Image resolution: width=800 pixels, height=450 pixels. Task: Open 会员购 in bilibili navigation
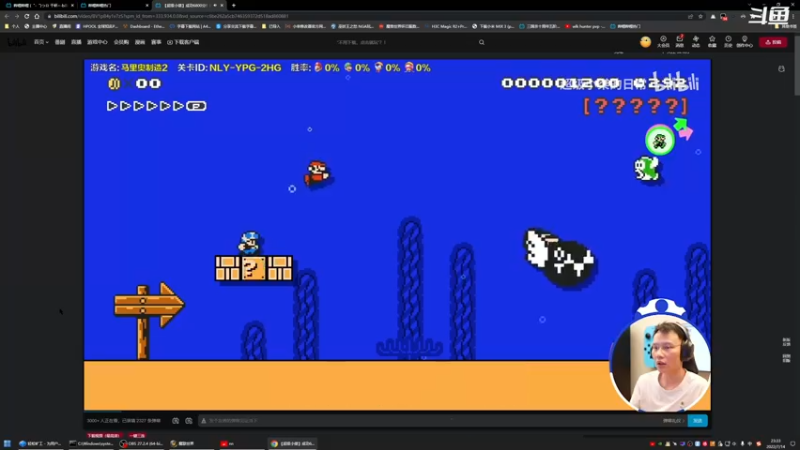pyautogui.click(x=121, y=42)
